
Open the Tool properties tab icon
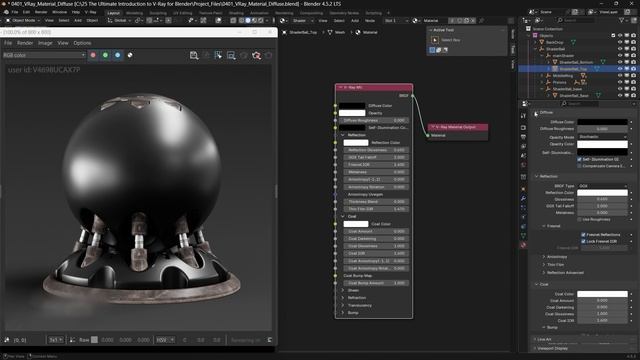point(524,116)
